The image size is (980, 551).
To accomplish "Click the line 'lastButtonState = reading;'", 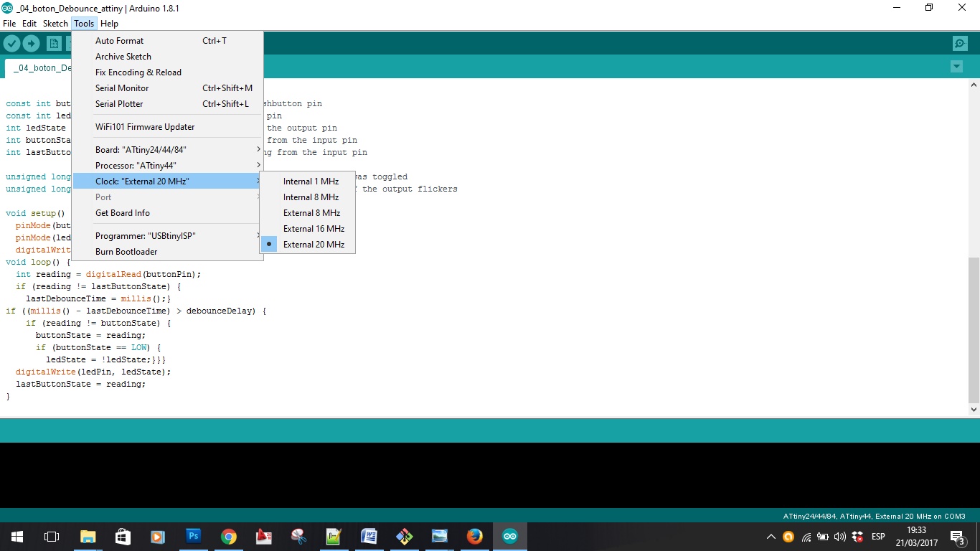I will 80,385.
